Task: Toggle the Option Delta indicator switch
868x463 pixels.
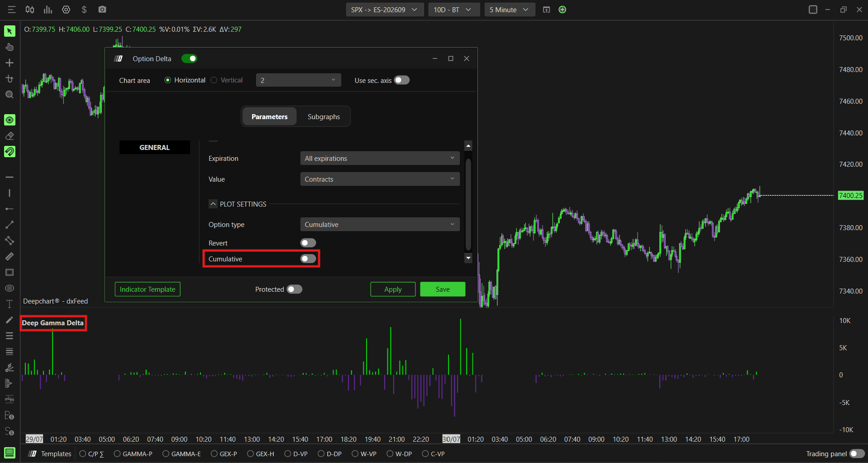Action: (x=189, y=58)
